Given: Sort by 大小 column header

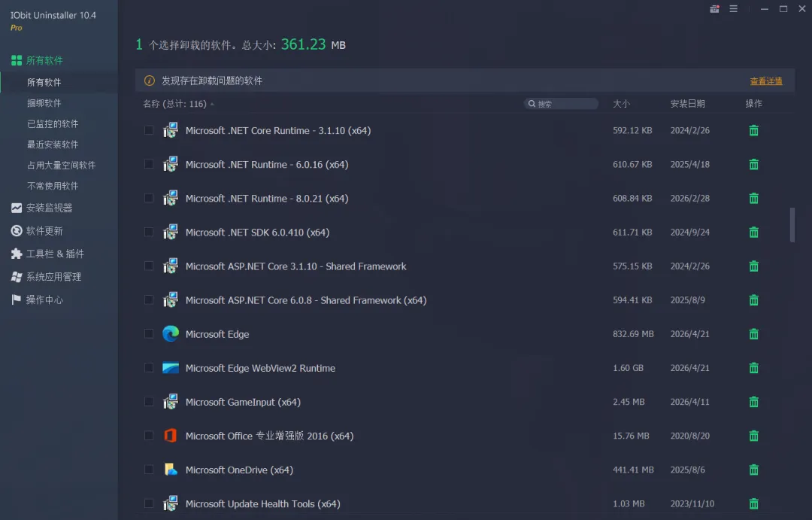Looking at the screenshot, I should pyautogui.click(x=622, y=104).
